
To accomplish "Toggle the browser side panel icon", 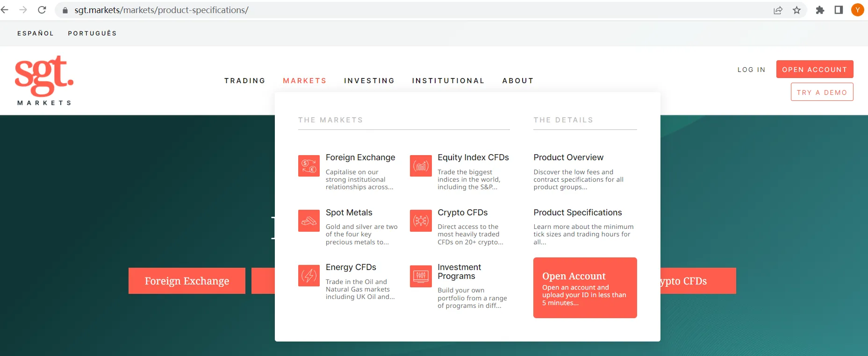I will pyautogui.click(x=839, y=10).
